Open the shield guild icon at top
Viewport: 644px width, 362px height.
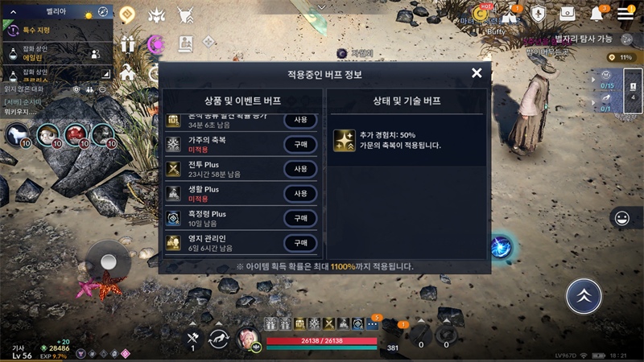point(538,14)
